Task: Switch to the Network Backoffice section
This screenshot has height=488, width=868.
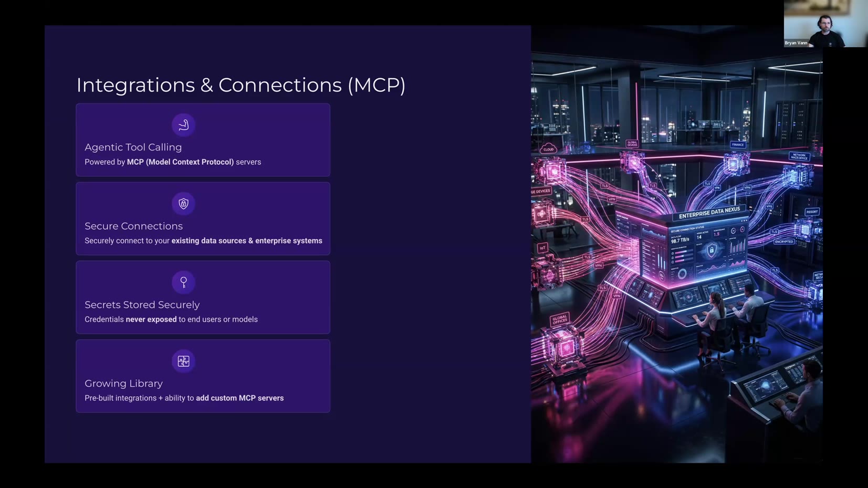Action: click(800, 156)
